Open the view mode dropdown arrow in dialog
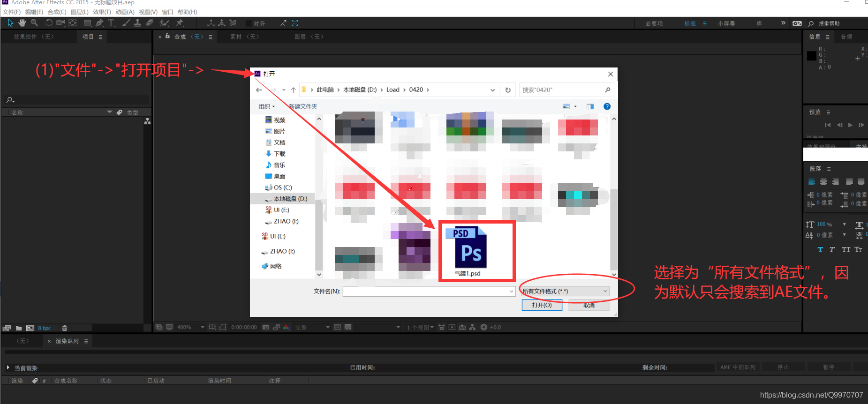 click(x=575, y=106)
